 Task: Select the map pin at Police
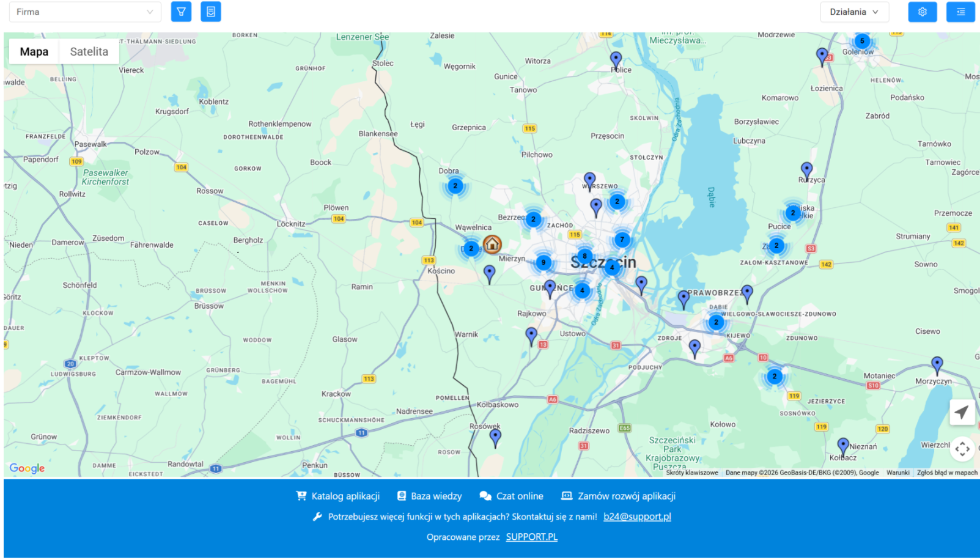click(x=616, y=60)
